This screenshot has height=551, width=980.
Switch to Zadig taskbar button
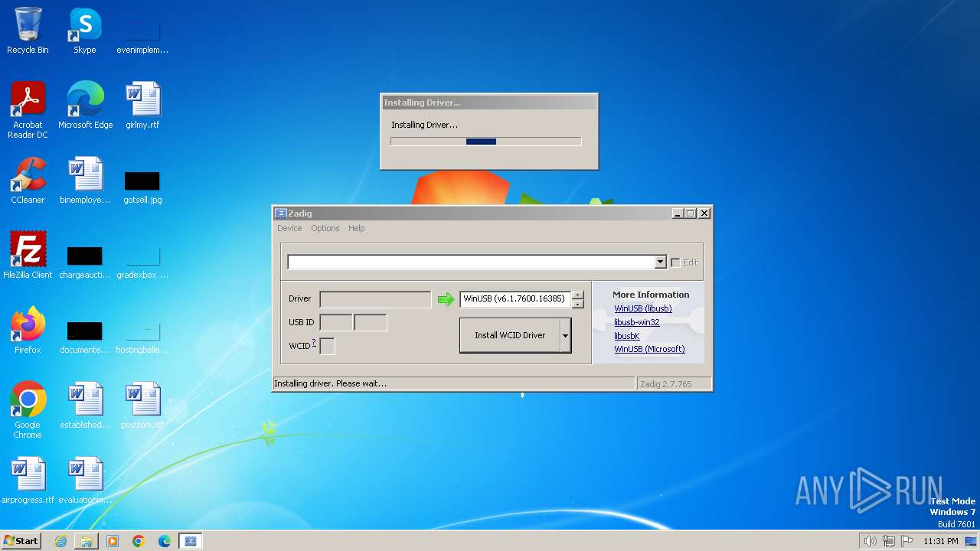(191, 541)
